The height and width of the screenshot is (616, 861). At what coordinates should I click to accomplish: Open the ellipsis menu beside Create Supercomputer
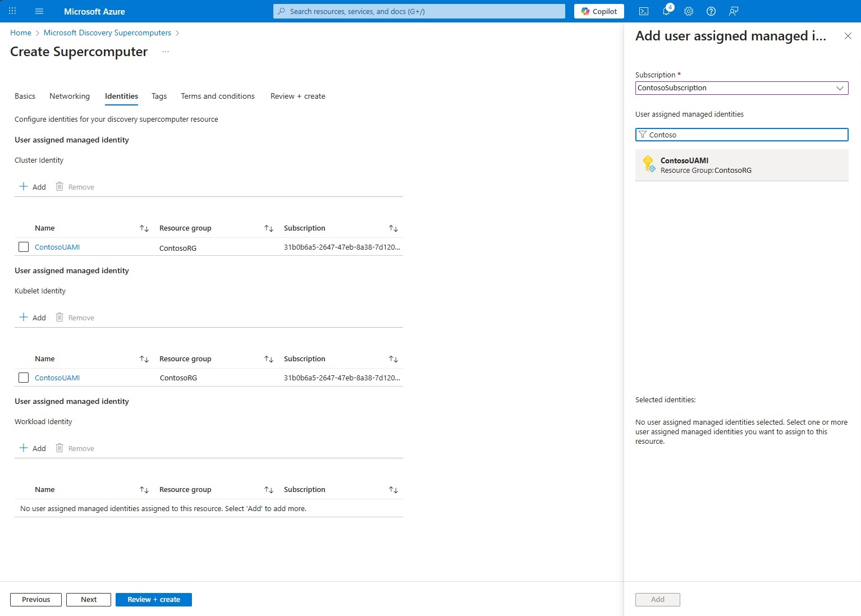[166, 52]
